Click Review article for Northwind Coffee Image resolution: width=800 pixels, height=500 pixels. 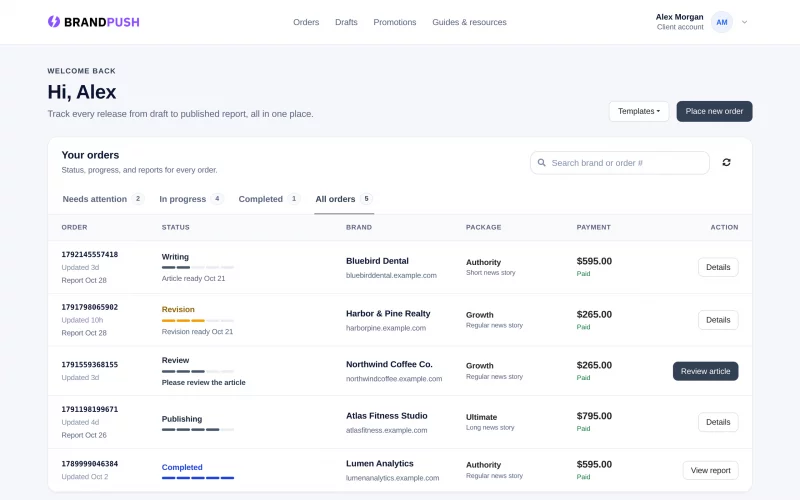pyautogui.click(x=705, y=371)
